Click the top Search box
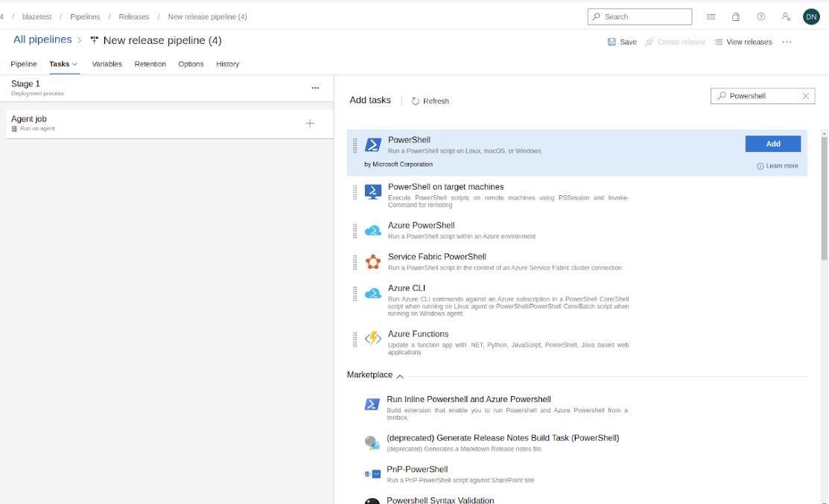 [x=640, y=16]
